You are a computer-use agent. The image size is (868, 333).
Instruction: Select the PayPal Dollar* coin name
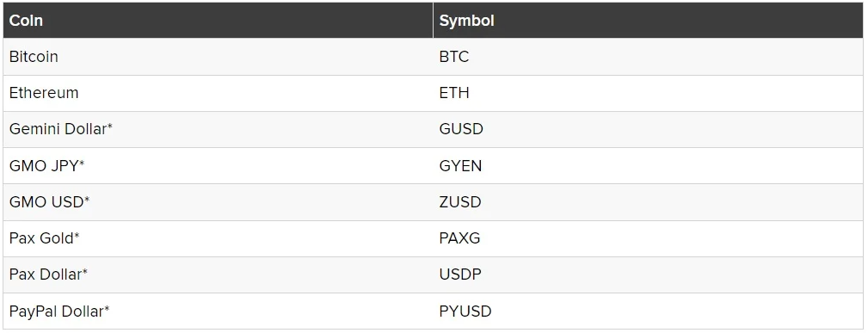pos(59,311)
